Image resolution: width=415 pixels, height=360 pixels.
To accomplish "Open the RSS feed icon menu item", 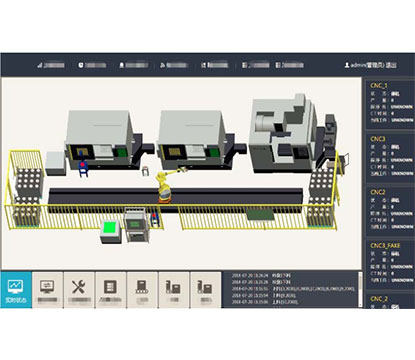I will [x=174, y=65].
